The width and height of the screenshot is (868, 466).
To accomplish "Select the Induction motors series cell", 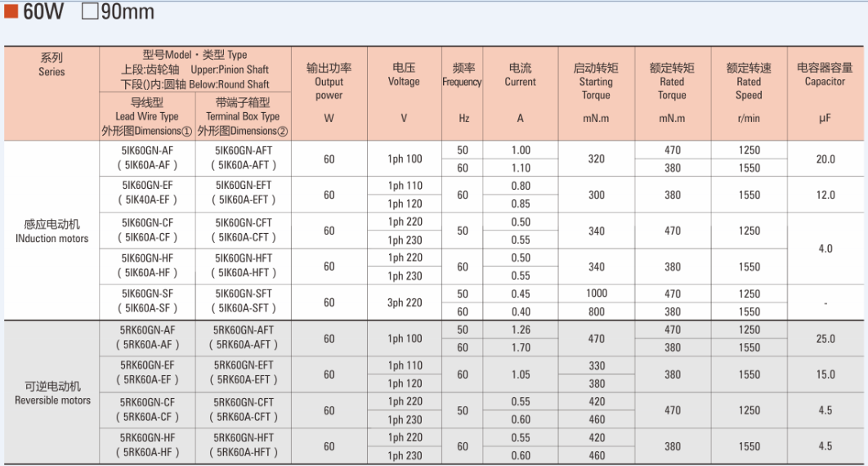I will (x=51, y=231).
